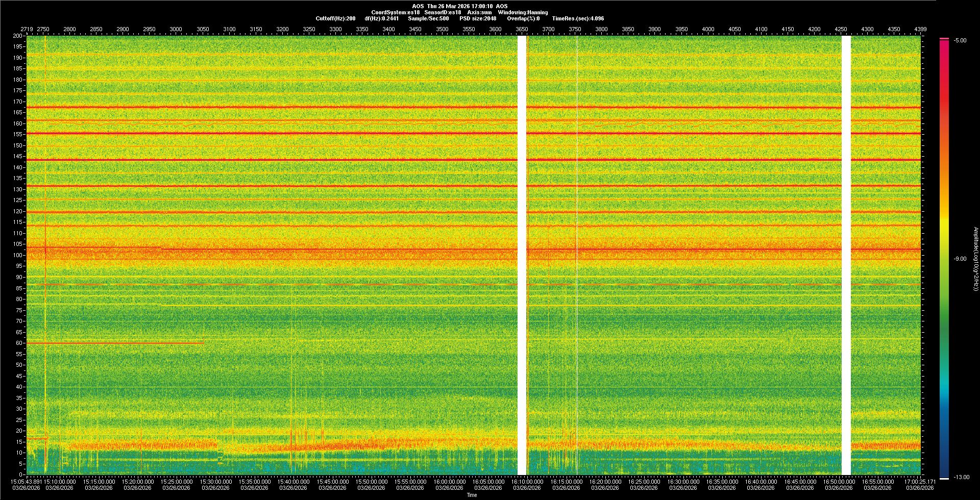Click the Windowing:Hanning header text
The height and width of the screenshot is (500, 980).
(x=523, y=12)
